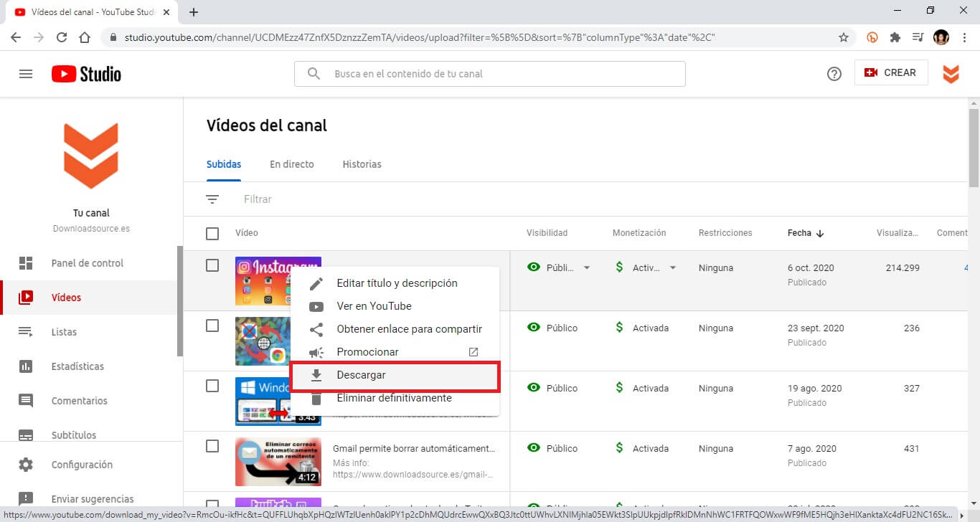Select Promocionar in context menu

[395, 352]
